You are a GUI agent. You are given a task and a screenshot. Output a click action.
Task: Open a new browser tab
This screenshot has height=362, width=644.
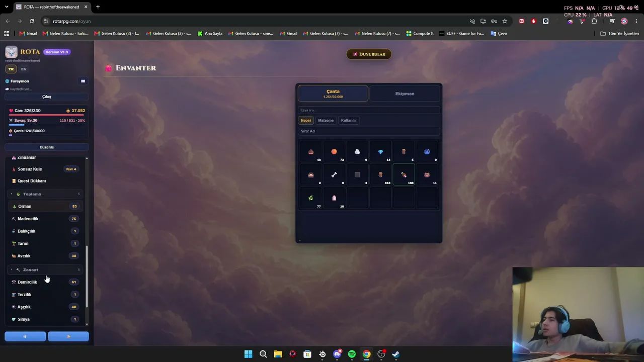tap(98, 7)
